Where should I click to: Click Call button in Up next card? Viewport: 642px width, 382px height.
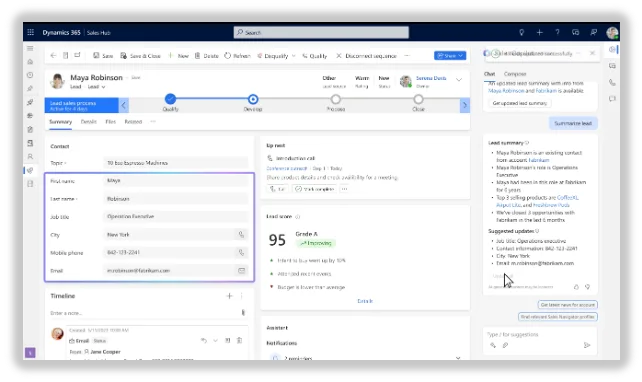coord(278,189)
